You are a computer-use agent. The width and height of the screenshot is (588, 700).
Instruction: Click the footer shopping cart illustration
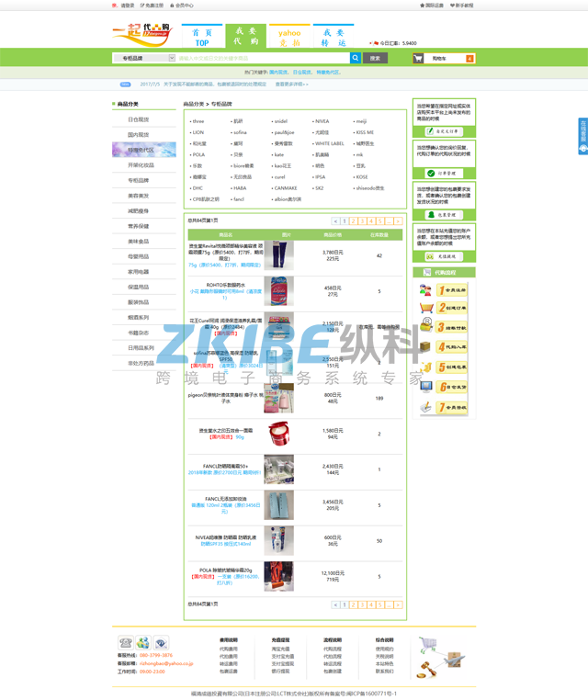point(428,644)
